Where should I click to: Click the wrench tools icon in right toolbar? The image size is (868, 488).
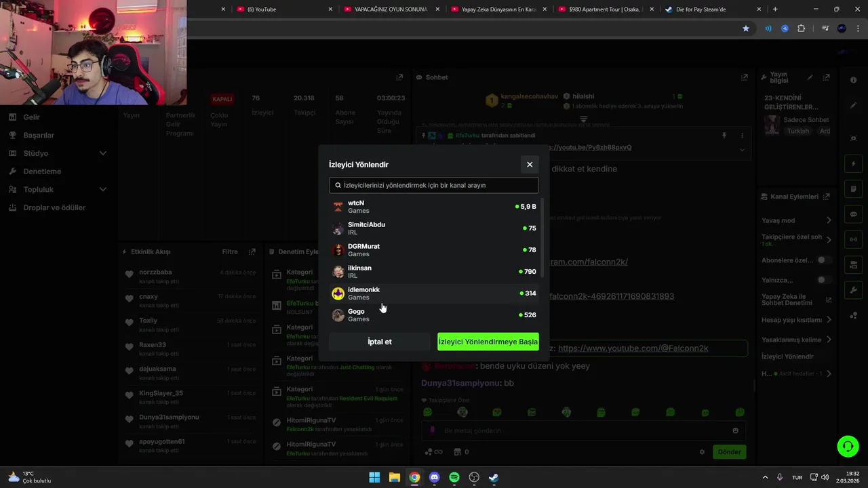tap(853, 289)
